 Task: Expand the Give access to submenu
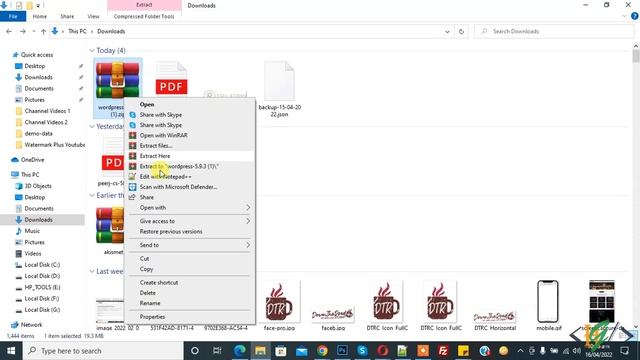coord(248,221)
